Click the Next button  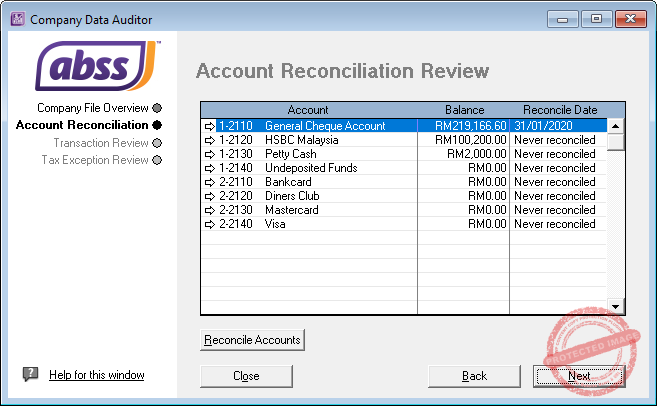579,376
